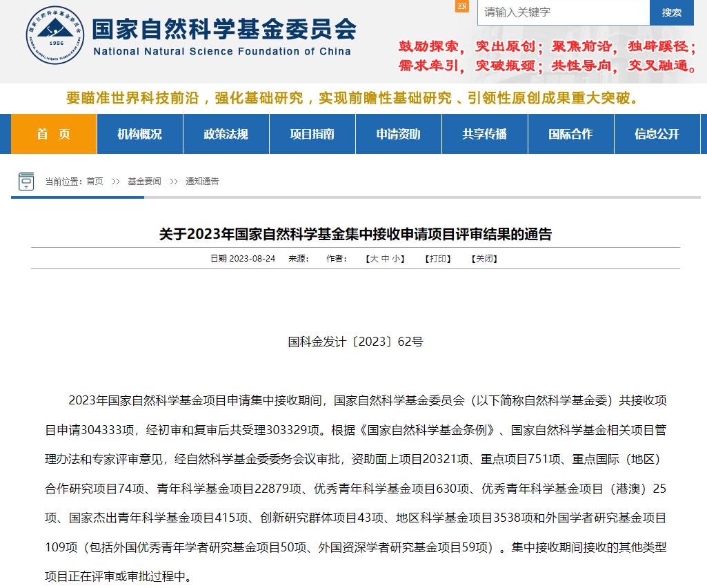Set article font size to 中
Screen dimensions: 707x588
[x=386, y=259]
